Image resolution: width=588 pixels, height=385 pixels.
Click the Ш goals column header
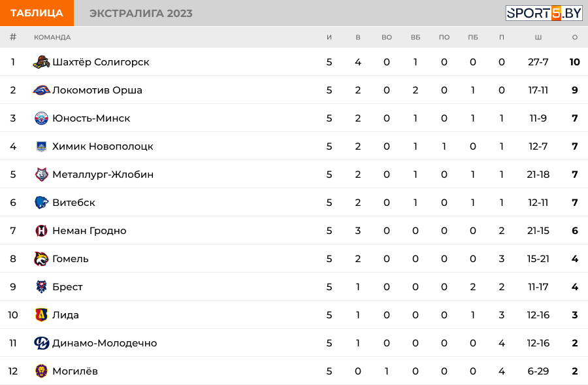click(538, 37)
